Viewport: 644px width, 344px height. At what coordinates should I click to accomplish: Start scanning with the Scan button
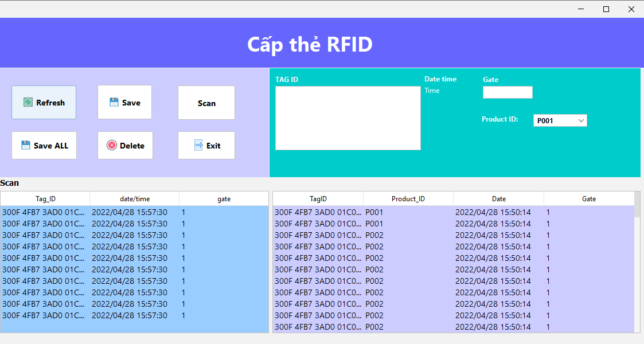pos(206,103)
